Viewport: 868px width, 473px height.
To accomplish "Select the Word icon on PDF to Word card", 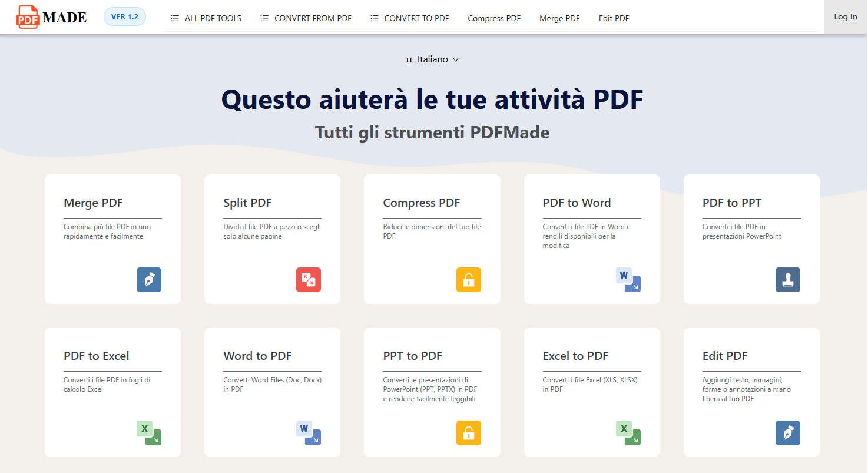I will (x=628, y=280).
